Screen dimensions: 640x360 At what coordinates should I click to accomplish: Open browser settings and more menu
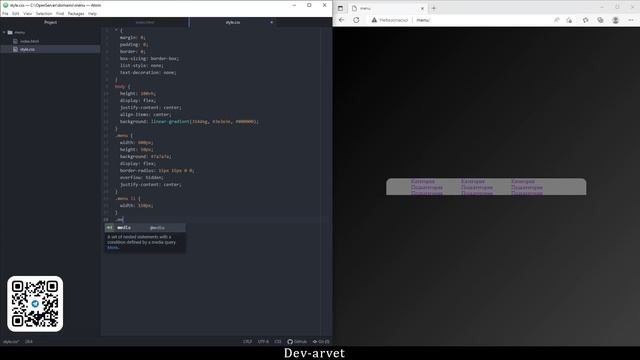point(631,20)
